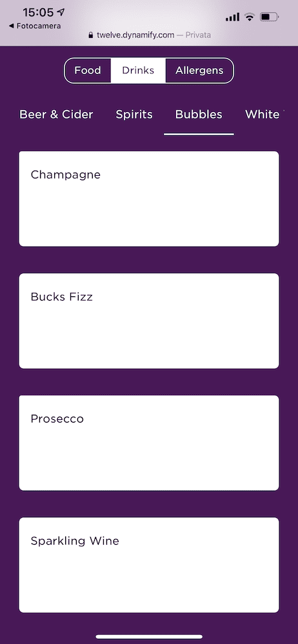
Task: Tap the cellular signal bars icon
Action: (x=233, y=17)
